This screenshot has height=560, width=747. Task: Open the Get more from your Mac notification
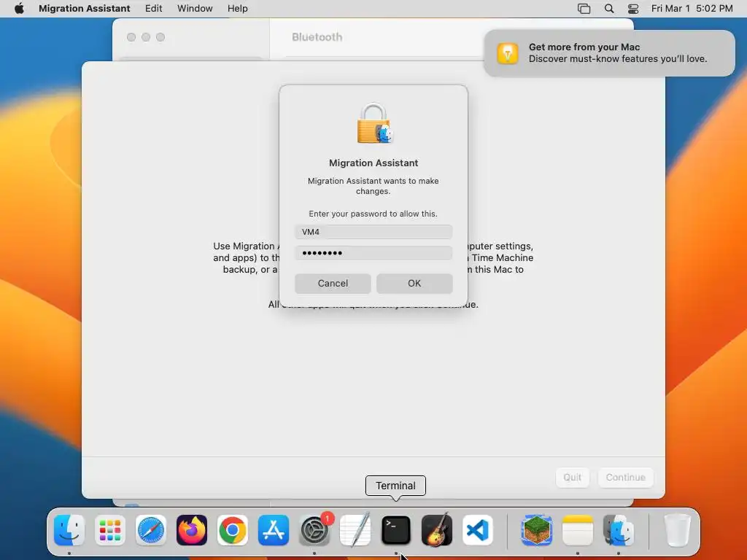click(x=609, y=52)
